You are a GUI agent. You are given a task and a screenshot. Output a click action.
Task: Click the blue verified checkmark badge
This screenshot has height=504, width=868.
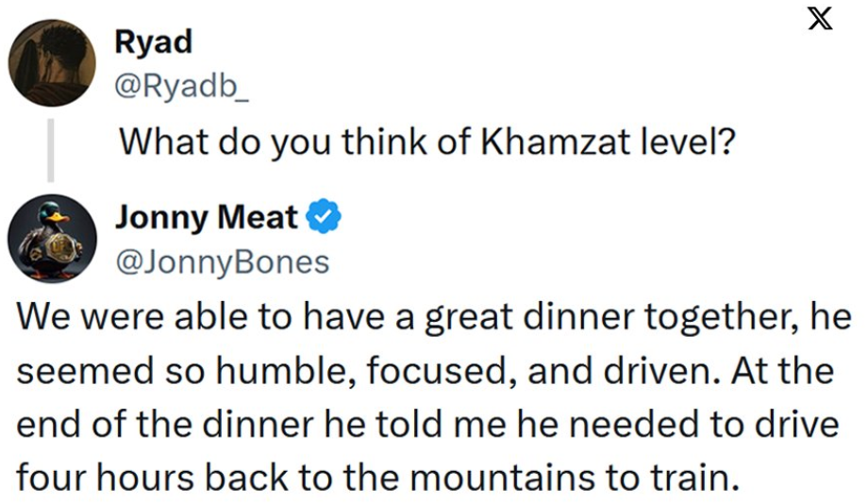click(325, 217)
